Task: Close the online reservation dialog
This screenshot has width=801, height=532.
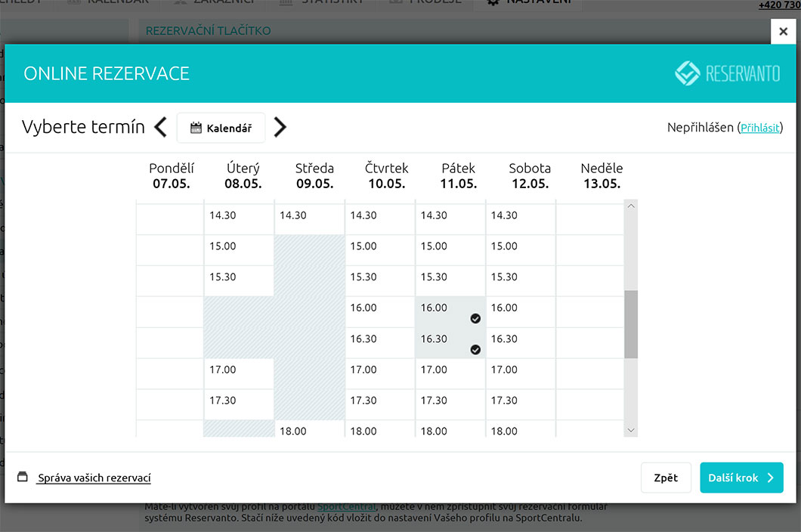Action: point(783,31)
